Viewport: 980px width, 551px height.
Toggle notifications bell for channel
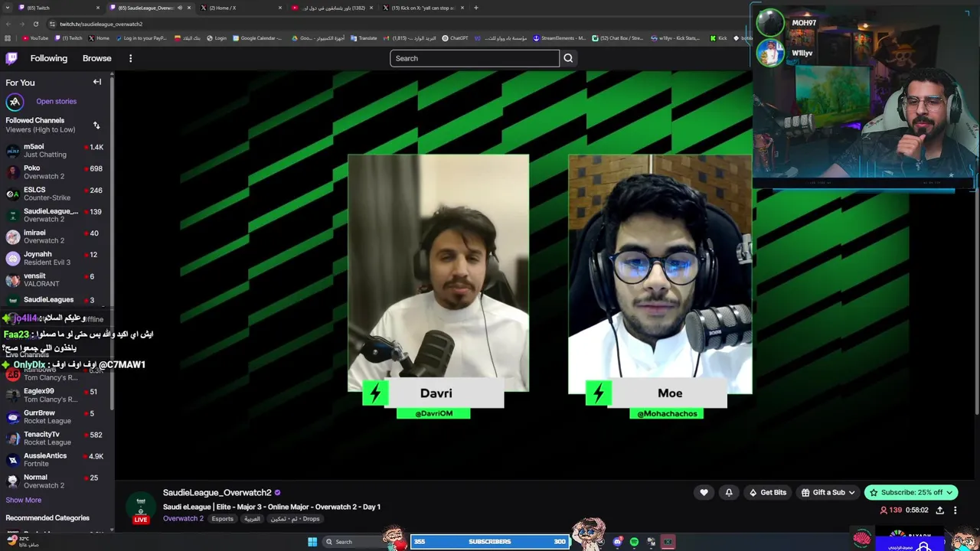(729, 492)
